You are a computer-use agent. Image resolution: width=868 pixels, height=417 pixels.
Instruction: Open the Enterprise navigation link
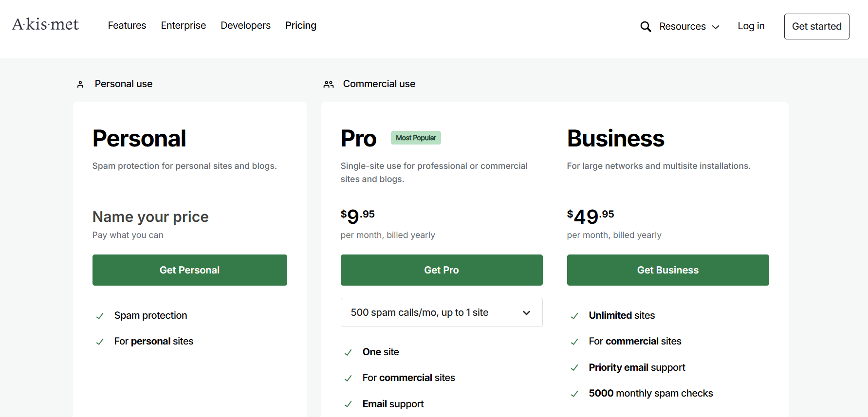(184, 25)
